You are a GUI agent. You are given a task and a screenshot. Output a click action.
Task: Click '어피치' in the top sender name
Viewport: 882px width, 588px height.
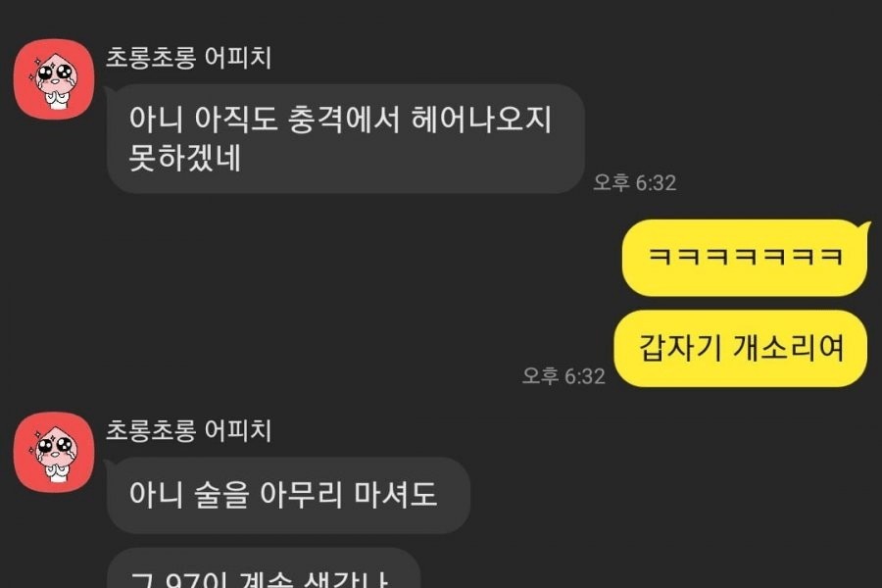click(x=238, y=58)
